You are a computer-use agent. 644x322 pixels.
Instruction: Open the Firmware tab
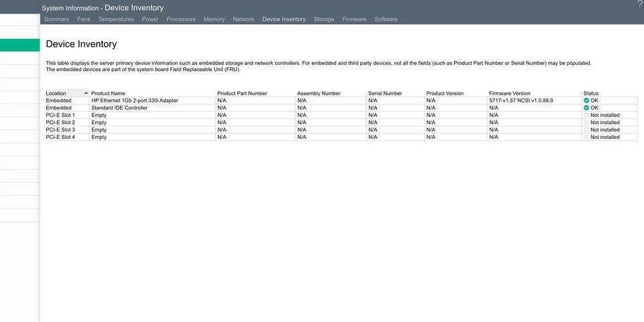tap(354, 19)
